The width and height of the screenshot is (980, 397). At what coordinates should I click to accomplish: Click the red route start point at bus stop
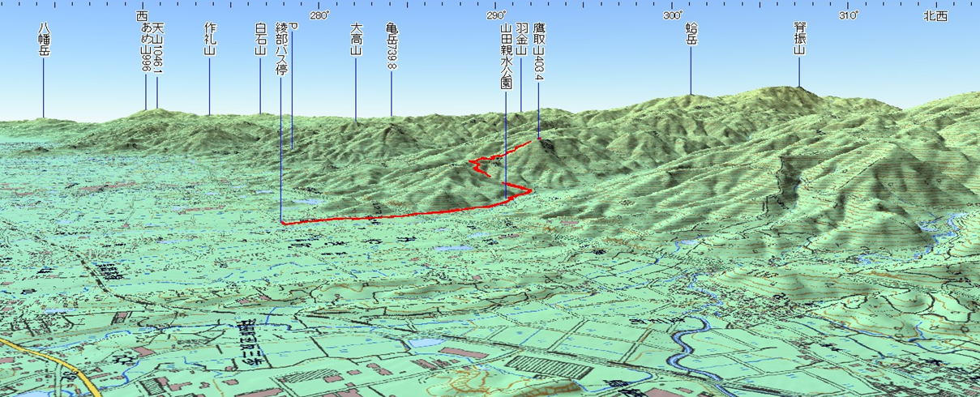pyautogui.click(x=282, y=222)
